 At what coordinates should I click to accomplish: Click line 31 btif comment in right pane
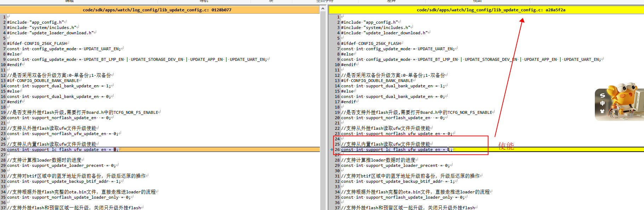click(x=410, y=176)
